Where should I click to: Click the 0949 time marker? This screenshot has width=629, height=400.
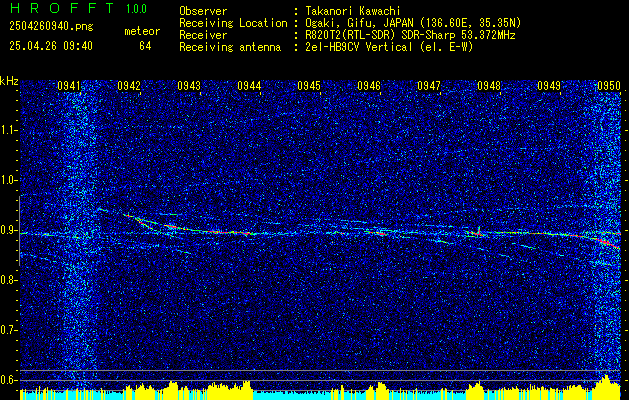coord(549,85)
